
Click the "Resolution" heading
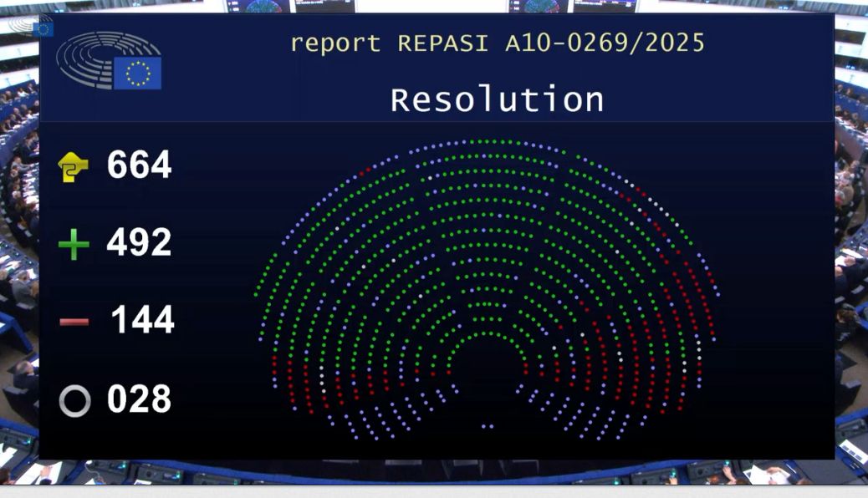pyautogui.click(x=497, y=100)
